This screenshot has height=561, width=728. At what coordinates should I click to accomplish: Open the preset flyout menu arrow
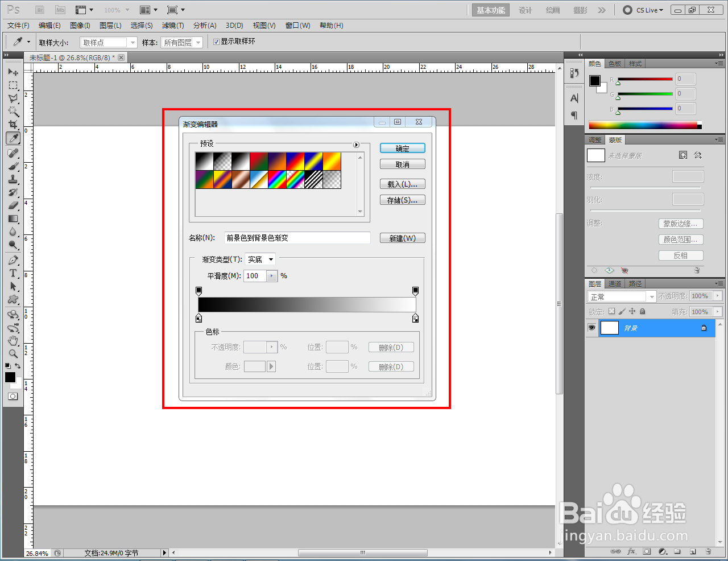[x=357, y=145]
